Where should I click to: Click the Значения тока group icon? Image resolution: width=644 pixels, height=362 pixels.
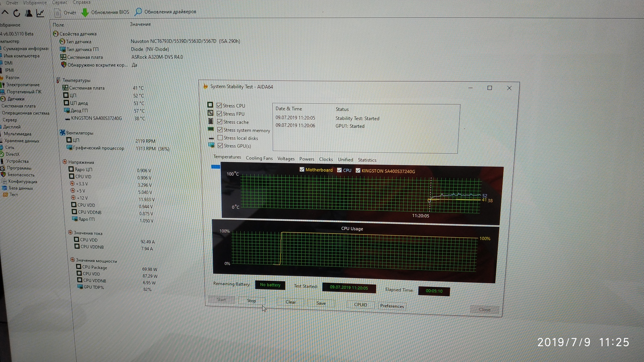pos(70,232)
